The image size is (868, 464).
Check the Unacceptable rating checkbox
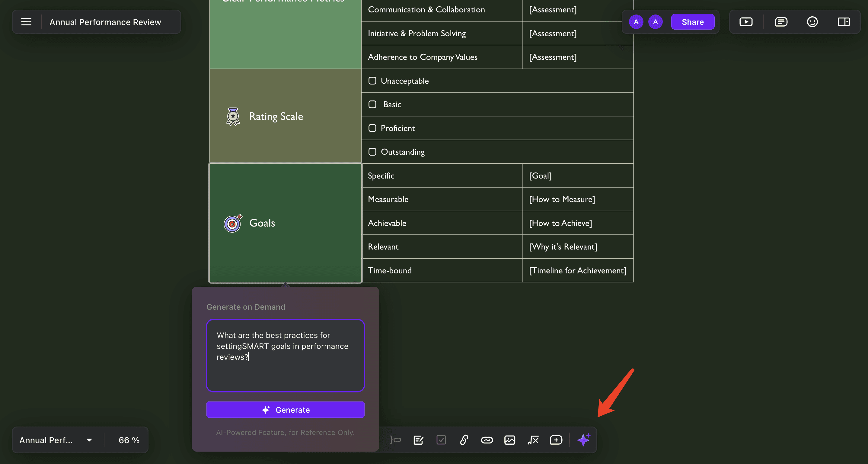[372, 81]
